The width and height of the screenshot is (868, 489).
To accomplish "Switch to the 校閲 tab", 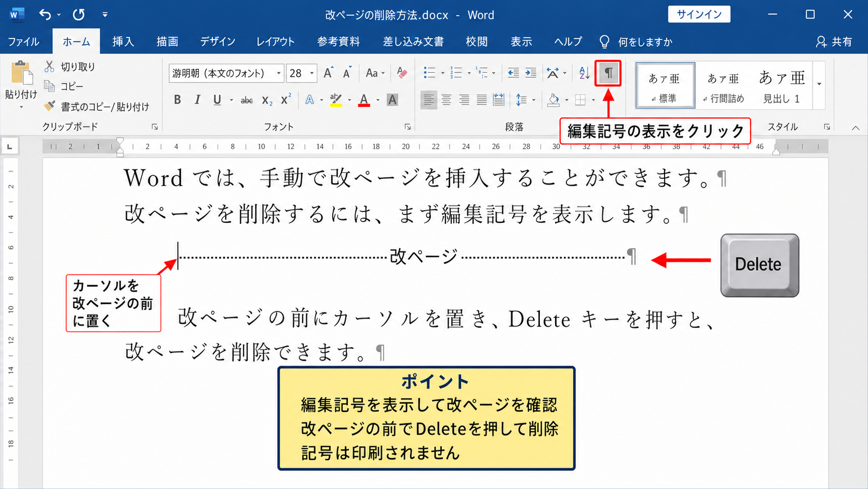I will [477, 42].
